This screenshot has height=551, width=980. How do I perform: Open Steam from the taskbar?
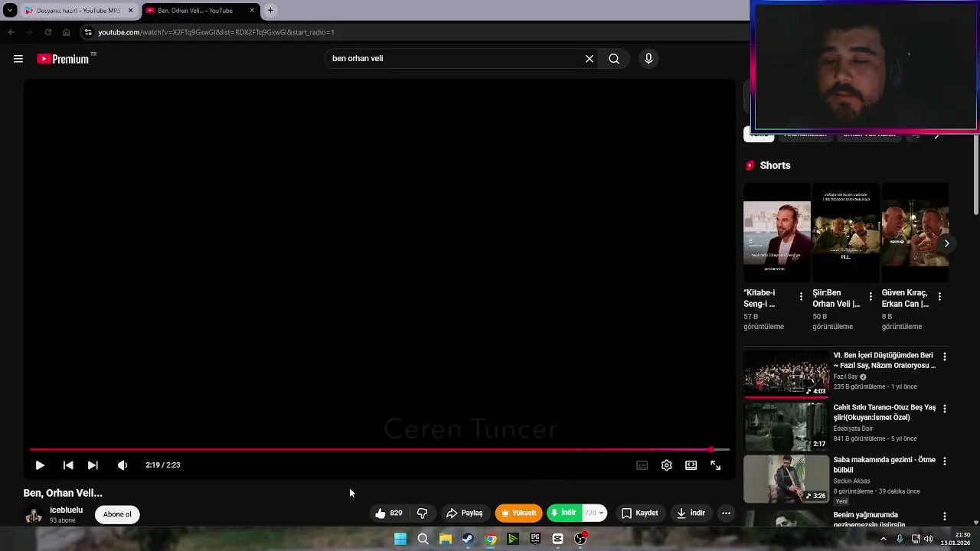tap(468, 539)
